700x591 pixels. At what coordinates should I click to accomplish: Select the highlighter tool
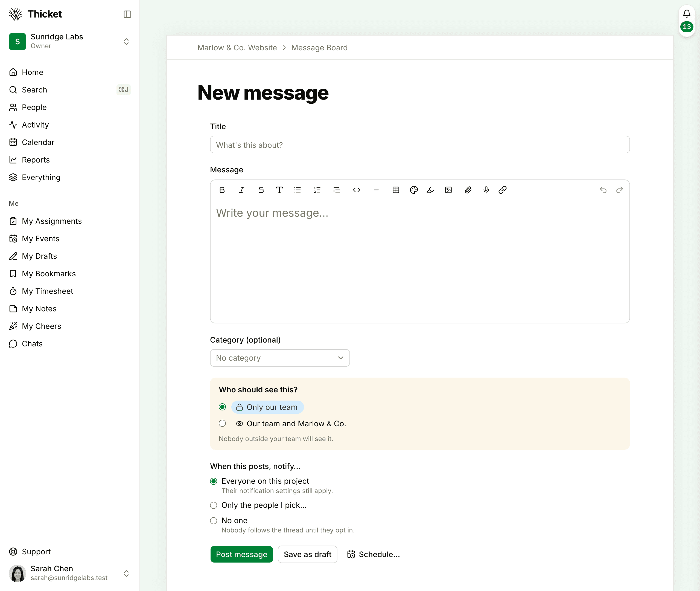point(430,190)
